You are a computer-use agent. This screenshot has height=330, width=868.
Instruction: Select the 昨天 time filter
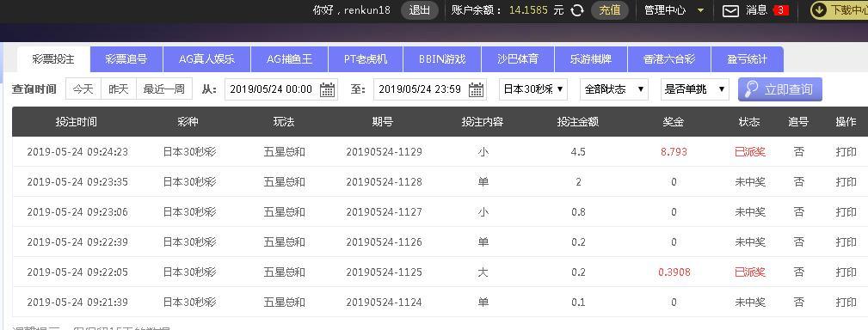(119, 89)
